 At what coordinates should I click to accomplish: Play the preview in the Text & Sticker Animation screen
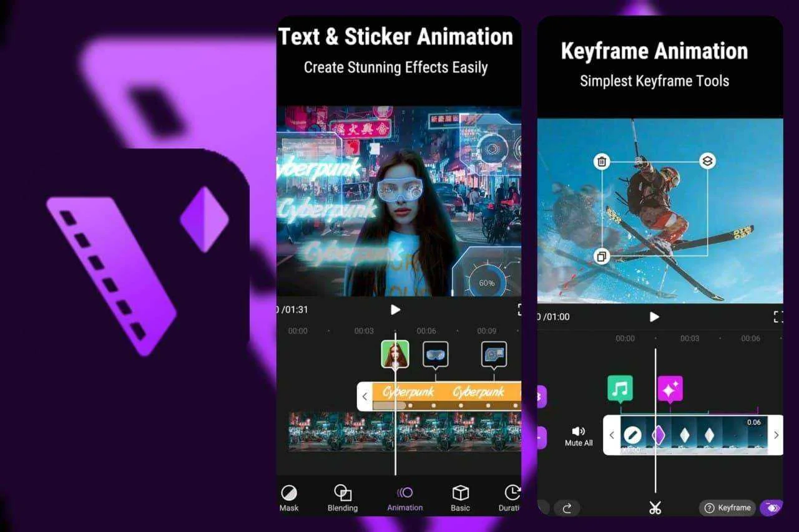pos(395,309)
